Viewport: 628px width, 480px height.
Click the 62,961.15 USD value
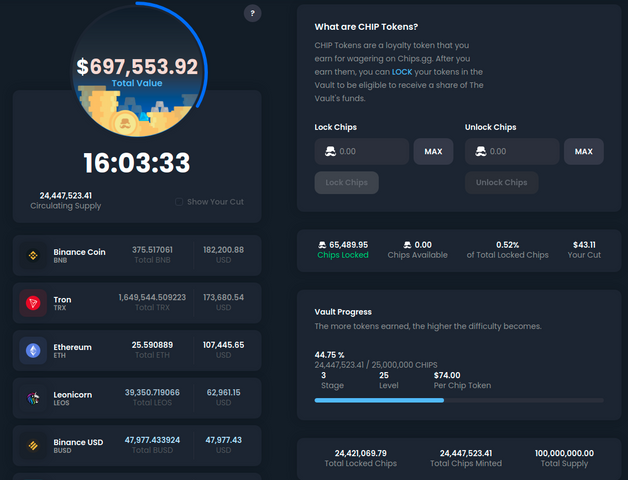point(223,393)
